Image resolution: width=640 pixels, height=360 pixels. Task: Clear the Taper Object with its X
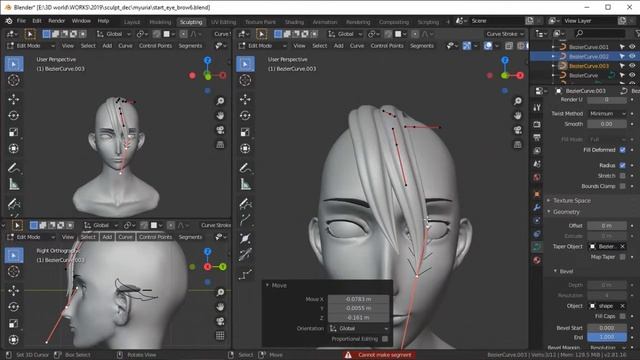622,246
